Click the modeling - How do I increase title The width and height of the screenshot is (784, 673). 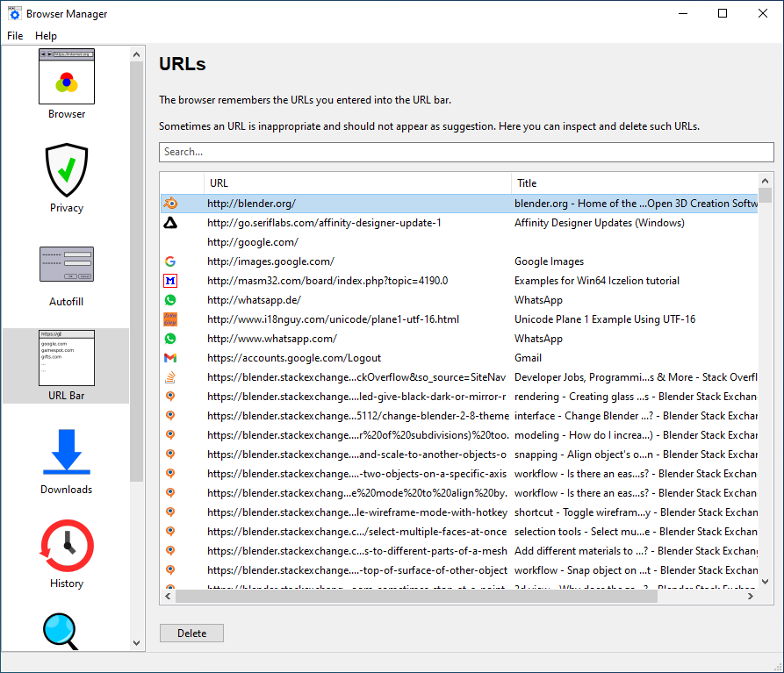click(636, 435)
